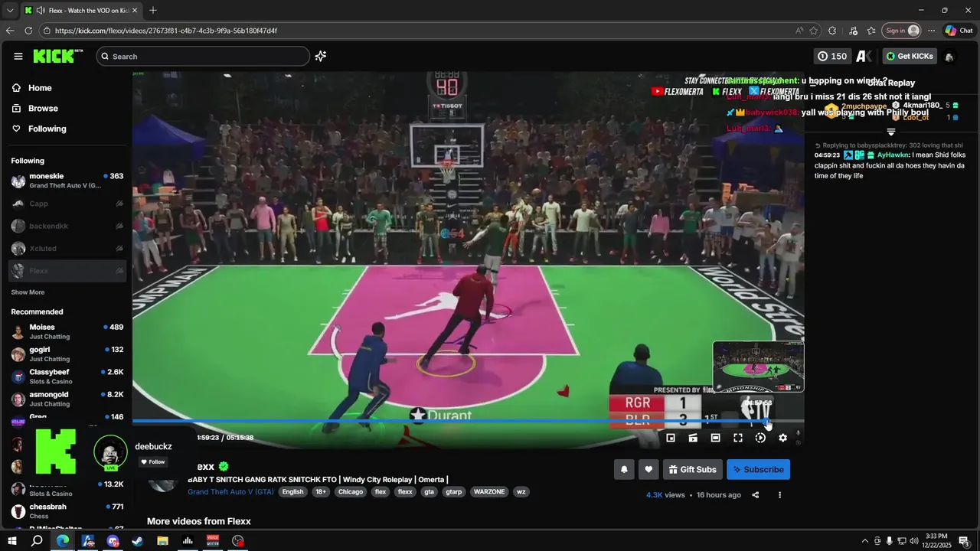The width and height of the screenshot is (980, 551).
Task: Click the sparkle icon next to search
Action: tap(321, 56)
